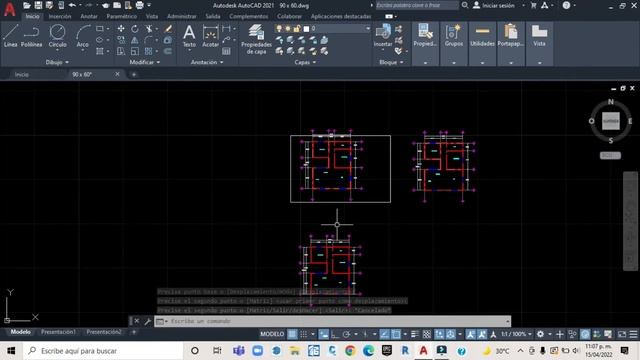Viewport: 640px width, 360px height.
Task: Open the Anotar ribbon tab
Action: (89, 16)
